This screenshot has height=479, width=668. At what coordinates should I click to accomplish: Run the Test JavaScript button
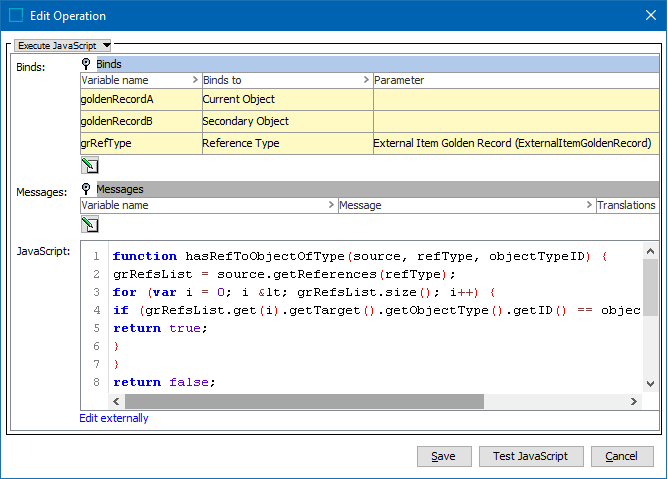point(530,456)
